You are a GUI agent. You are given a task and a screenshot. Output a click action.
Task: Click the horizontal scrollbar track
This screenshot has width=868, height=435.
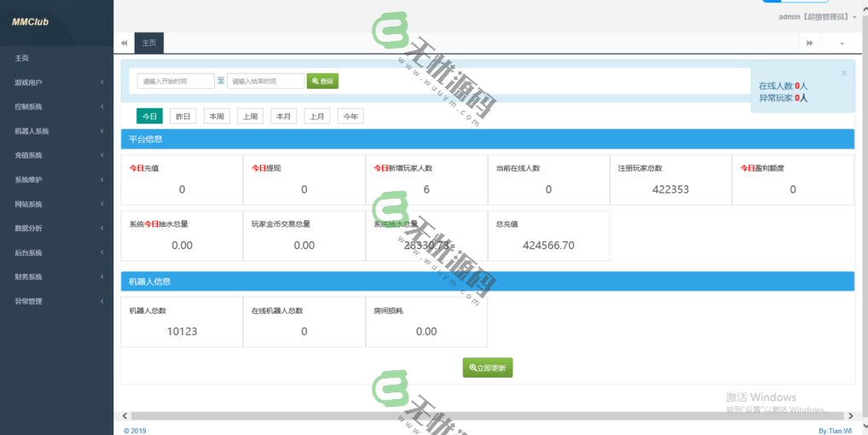coord(487,415)
